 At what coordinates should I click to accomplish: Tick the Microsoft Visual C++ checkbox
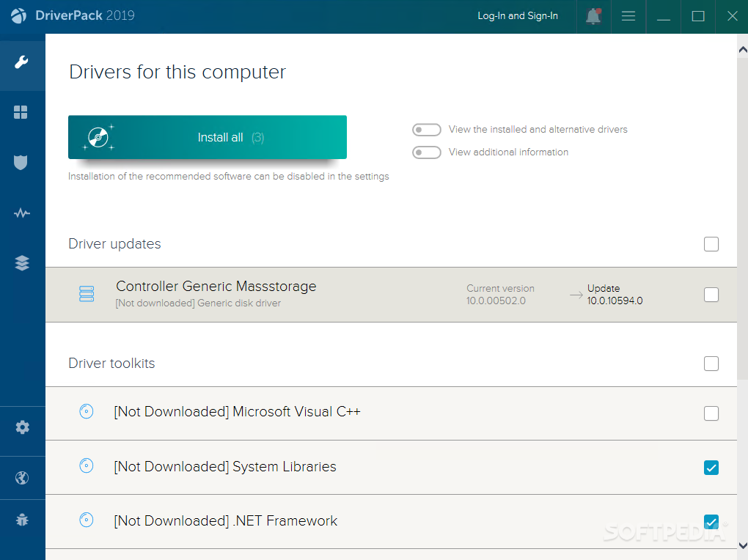711,413
